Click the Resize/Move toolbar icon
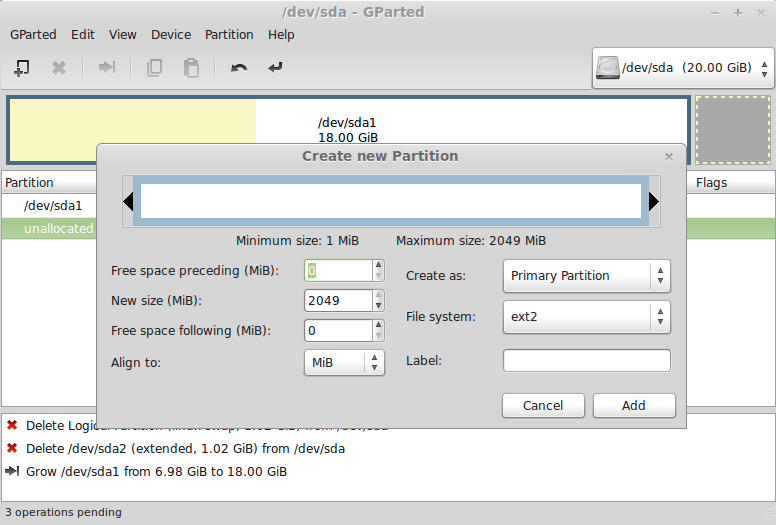 click(x=106, y=68)
